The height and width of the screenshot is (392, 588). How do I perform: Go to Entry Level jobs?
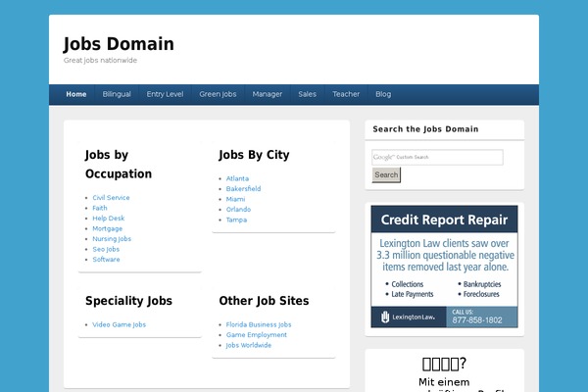tap(165, 94)
